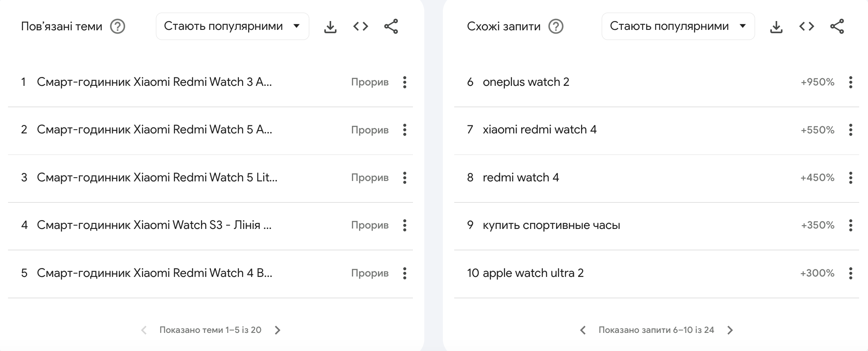
Task: Open options menu for купить спортивные часы
Action: click(x=850, y=225)
